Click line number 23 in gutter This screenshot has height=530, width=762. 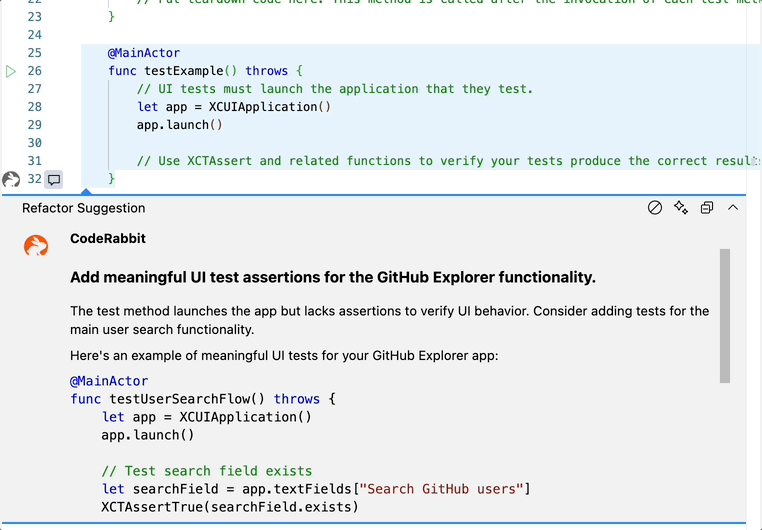coord(35,17)
